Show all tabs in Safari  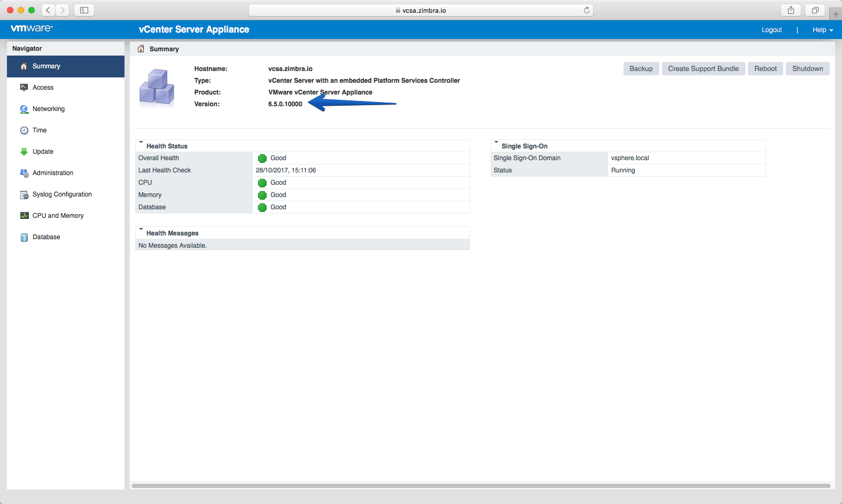pyautogui.click(x=815, y=10)
